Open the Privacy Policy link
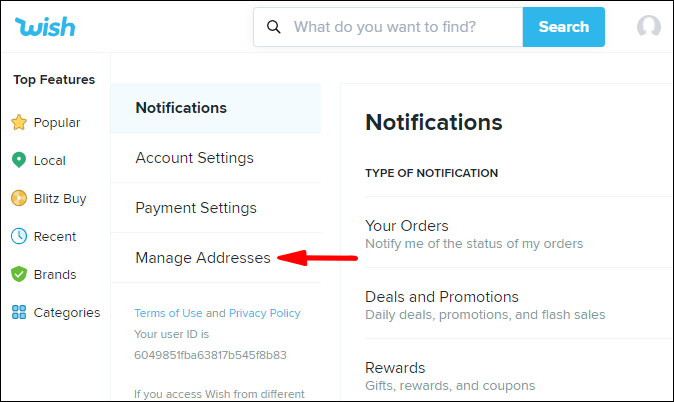The image size is (674, 402). [x=264, y=313]
